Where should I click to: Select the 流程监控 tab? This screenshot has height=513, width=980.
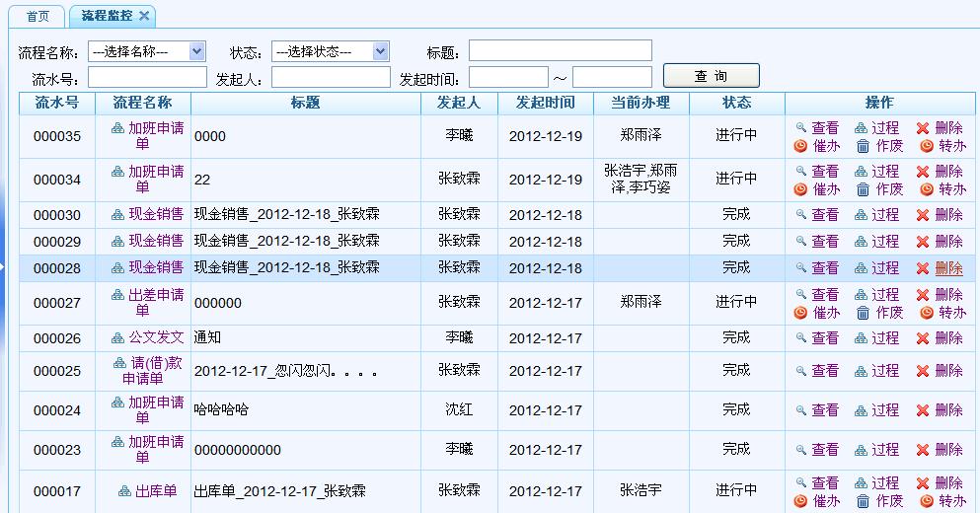click(x=107, y=16)
